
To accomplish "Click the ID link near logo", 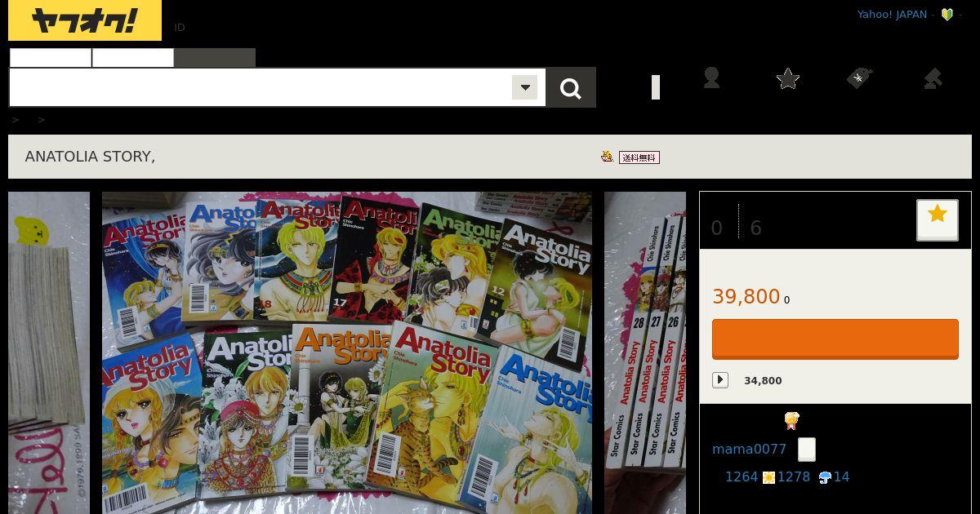I will pos(180,27).
